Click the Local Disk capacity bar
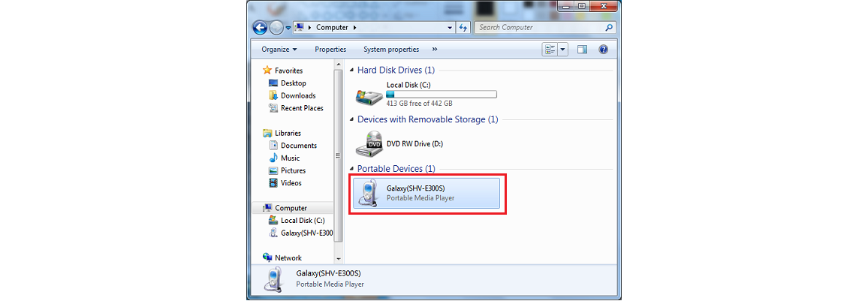The height and width of the screenshot is (301, 868). point(442,94)
